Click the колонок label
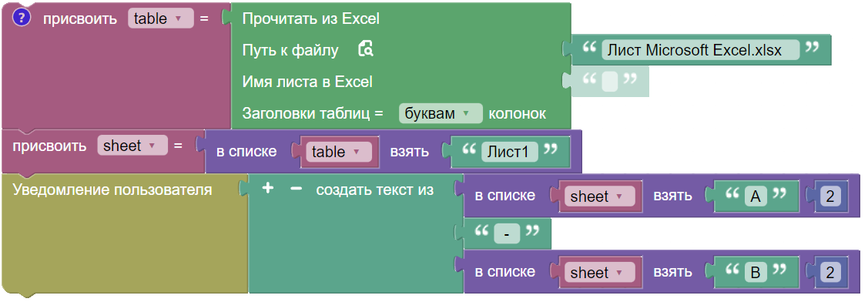Screen dimensions: 868x302 point(517,113)
